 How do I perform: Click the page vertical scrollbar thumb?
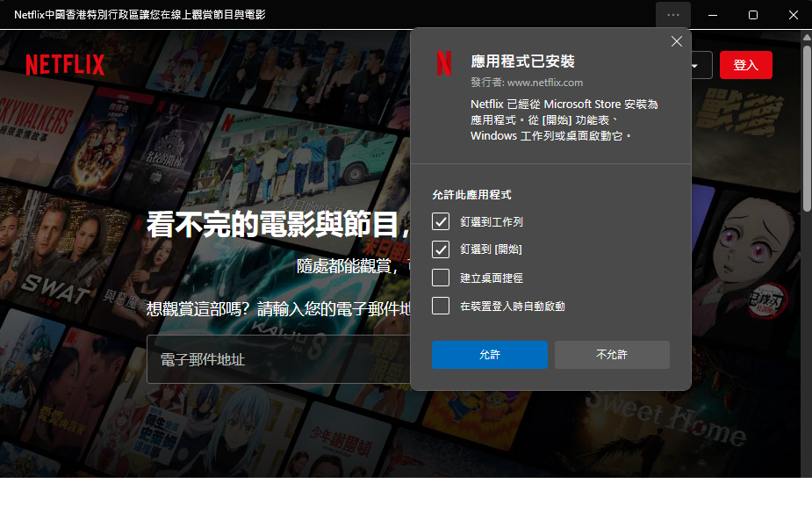(x=807, y=128)
